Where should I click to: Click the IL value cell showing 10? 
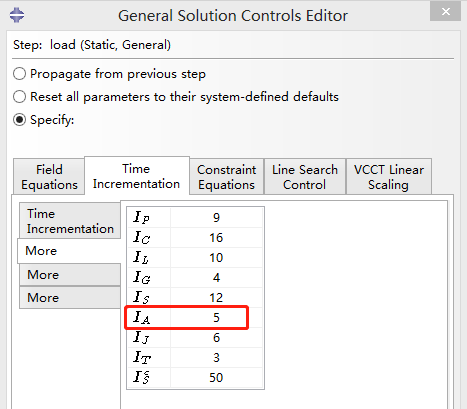coord(216,258)
